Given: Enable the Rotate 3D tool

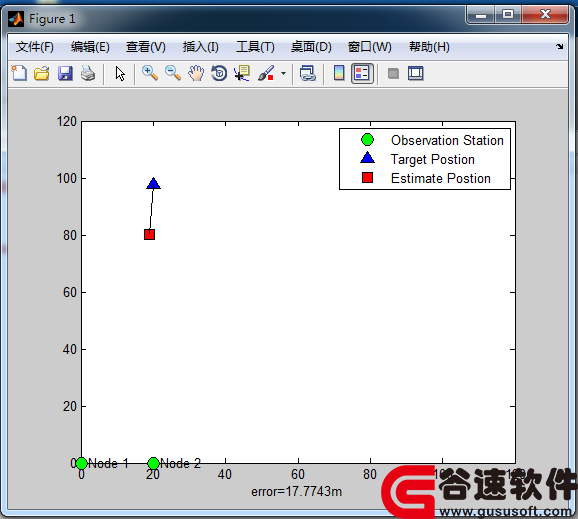Looking at the screenshot, I should [x=219, y=73].
